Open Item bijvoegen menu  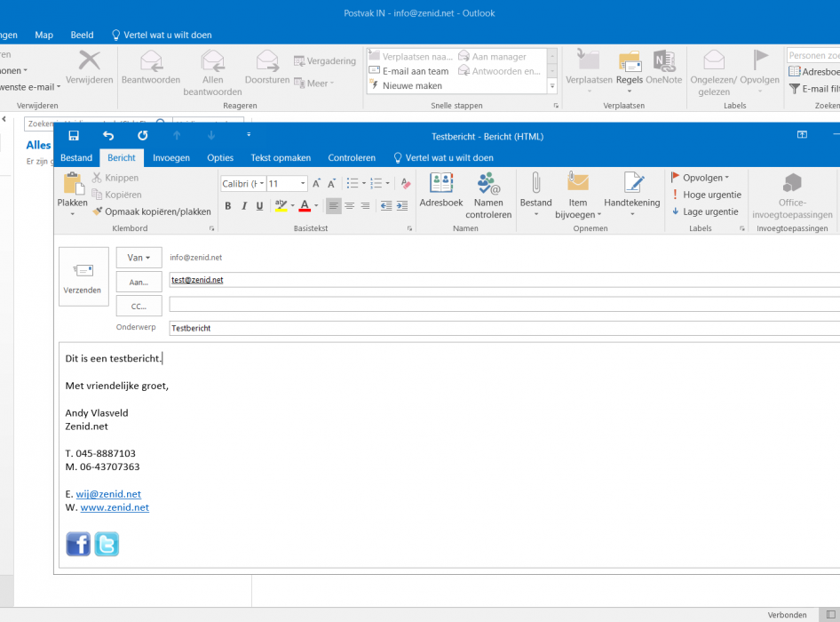[x=577, y=195]
